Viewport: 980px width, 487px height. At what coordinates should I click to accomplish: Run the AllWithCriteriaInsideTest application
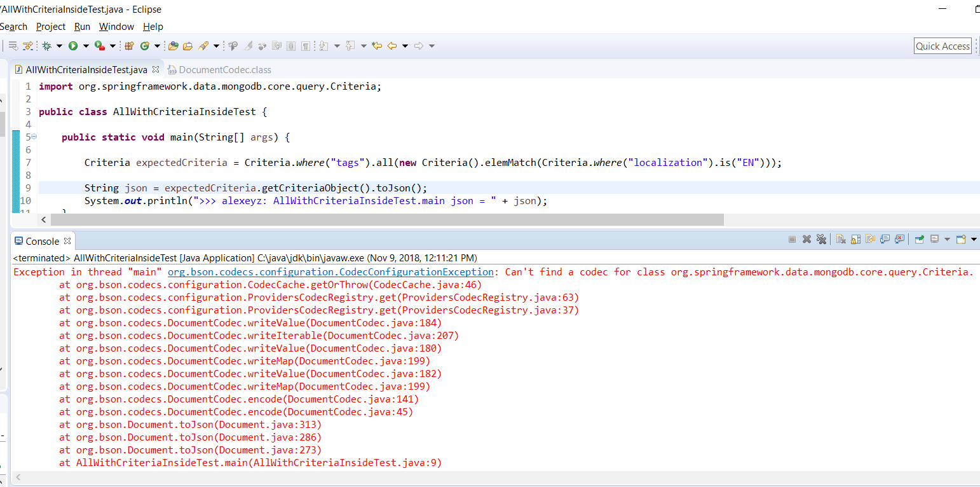74,46
